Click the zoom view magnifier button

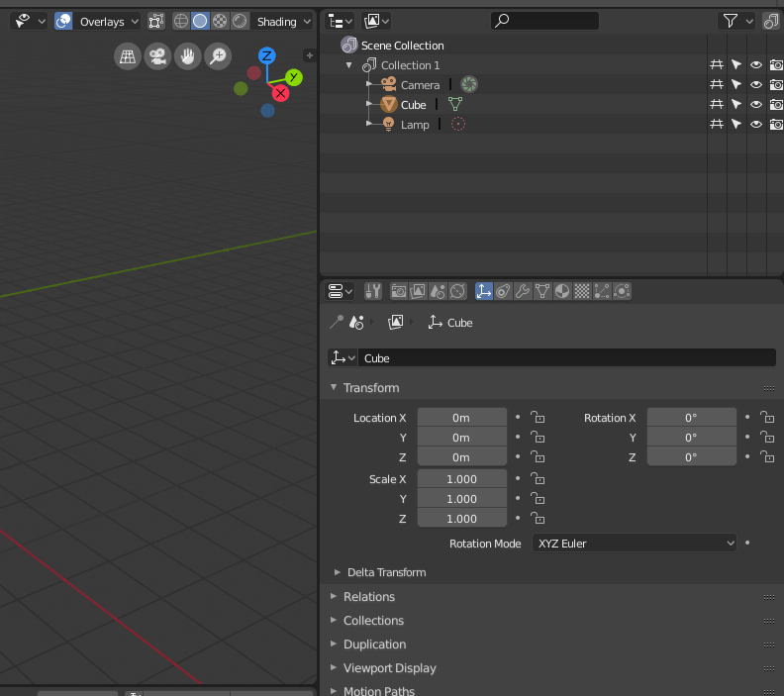point(218,56)
